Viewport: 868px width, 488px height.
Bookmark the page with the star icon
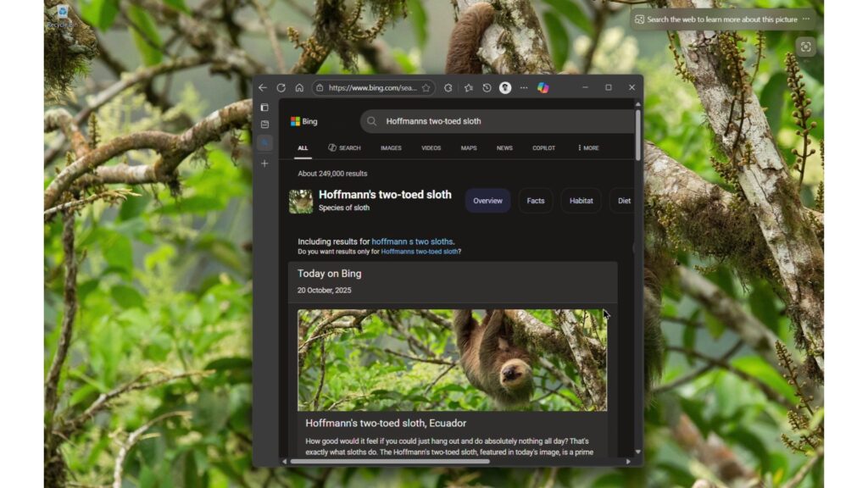[426, 87]
